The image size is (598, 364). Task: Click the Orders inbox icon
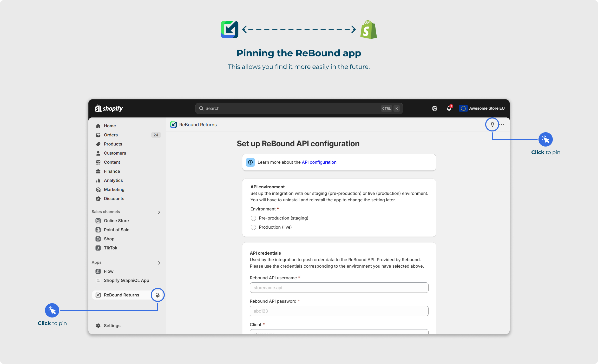(98, 135)
